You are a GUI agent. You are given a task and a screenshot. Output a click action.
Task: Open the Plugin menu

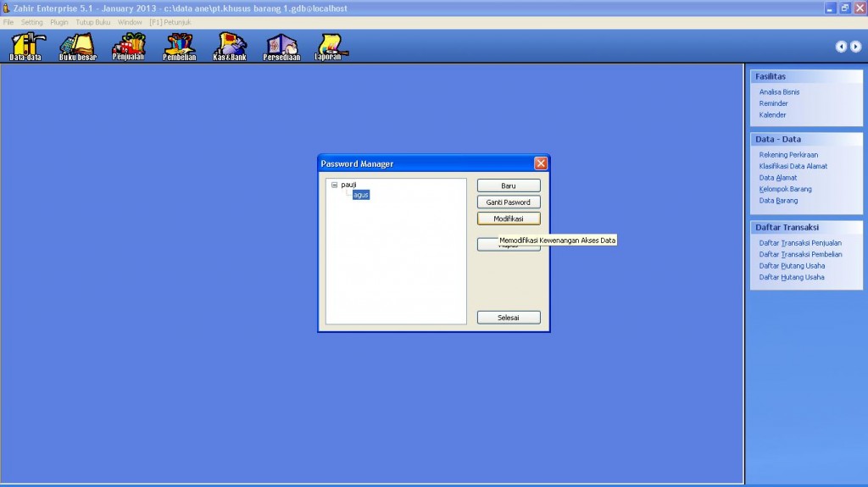click(x=59, y=21)
